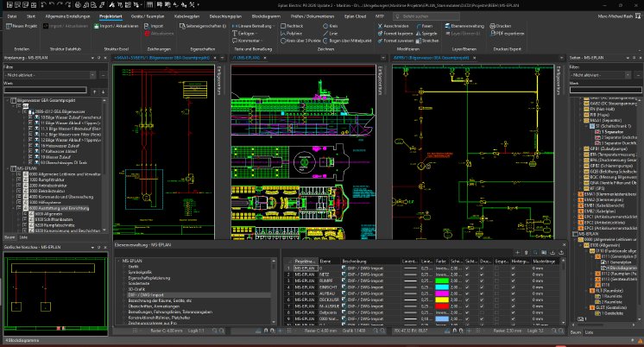The width and height of the screenshot is (644, 347).
Task: Select the Linie drawing tool
Action: pos(331,34)
